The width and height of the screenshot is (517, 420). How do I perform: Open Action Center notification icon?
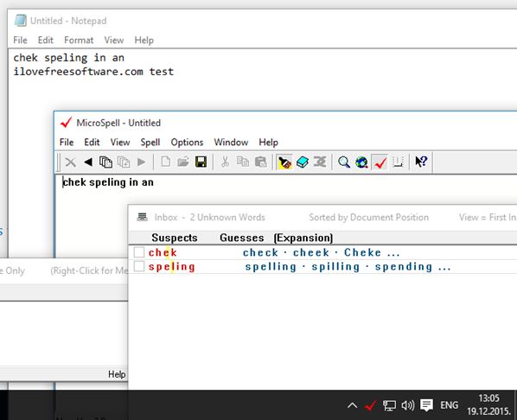pyautogui.click(x=426, y=405)
